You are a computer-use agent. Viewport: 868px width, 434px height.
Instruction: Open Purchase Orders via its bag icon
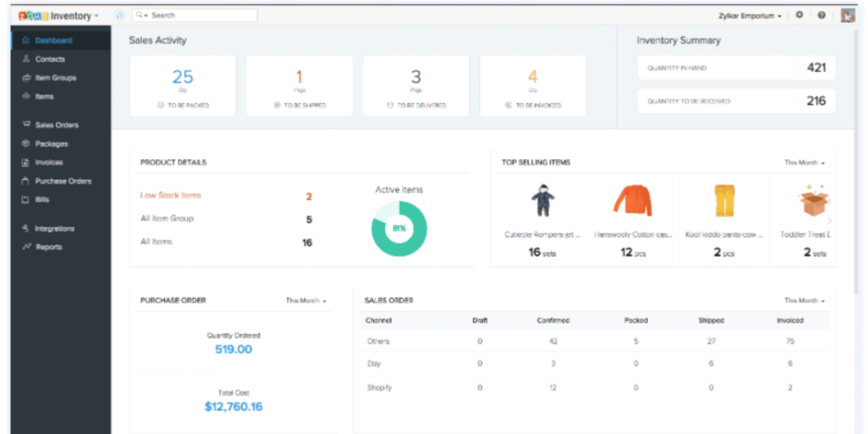[x=25, y=181]
